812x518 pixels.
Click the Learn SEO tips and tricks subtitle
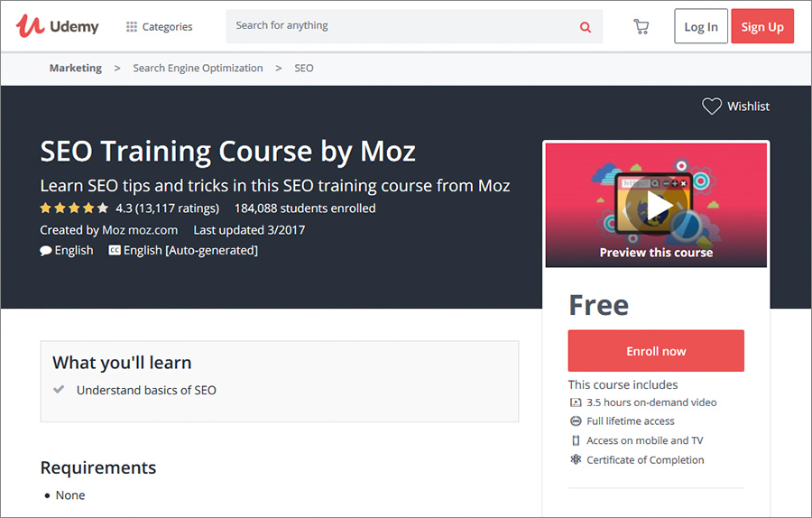[275, 185]
